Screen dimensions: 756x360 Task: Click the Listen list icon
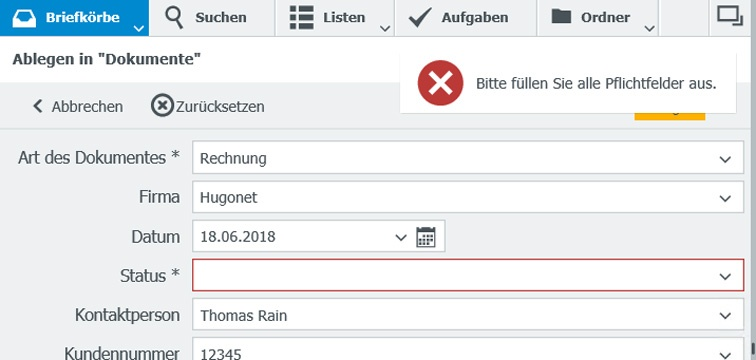pyautogui.click(x=302, y=18)
